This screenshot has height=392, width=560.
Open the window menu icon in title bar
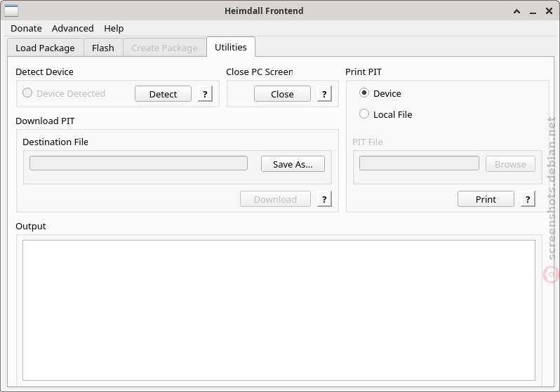pos(11,11)
